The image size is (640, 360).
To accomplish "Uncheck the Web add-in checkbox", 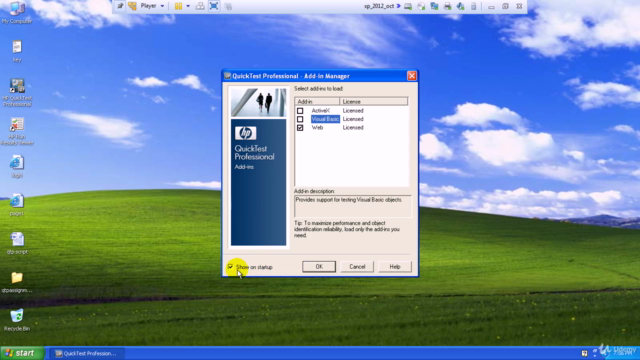I will (300, 128).
